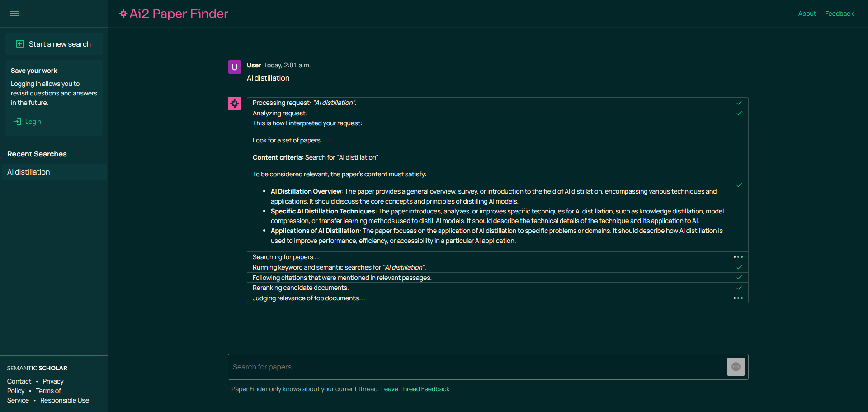Viewport: 868px width, 412px height.
Task: Open the Responsible Use link
Action: point(65,400)
